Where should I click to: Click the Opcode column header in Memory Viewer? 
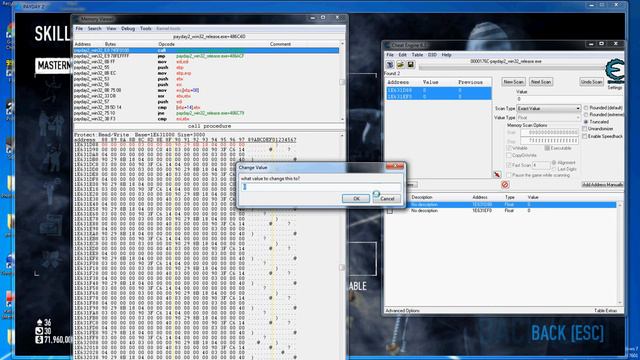pos(167,44)
